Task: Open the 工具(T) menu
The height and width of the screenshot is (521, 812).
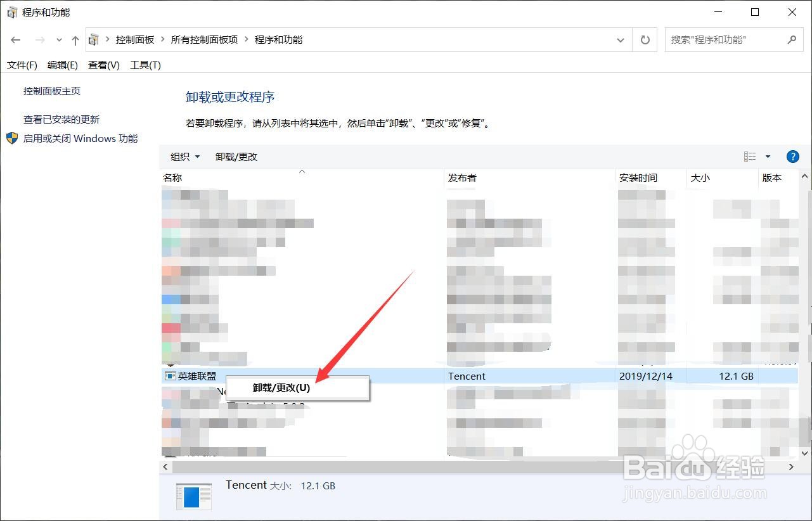Action: coord(145,65)
